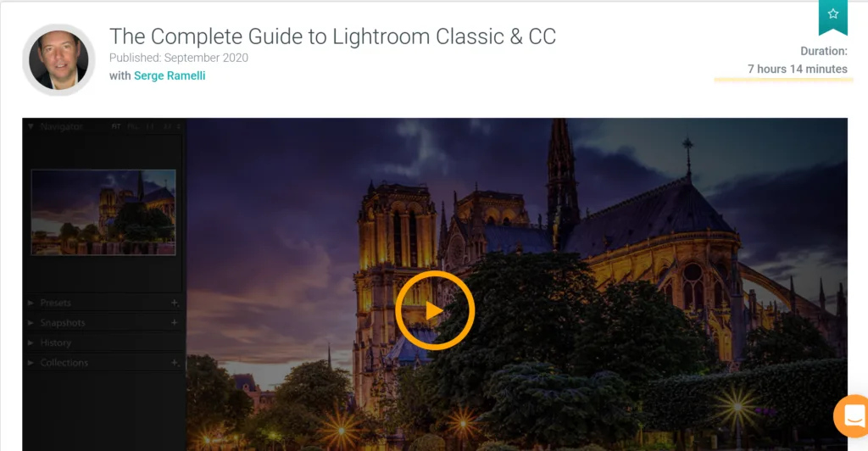Click the Navigator preview thumbnail
This screenshot has height=451, width=868.
coord(103,213)
